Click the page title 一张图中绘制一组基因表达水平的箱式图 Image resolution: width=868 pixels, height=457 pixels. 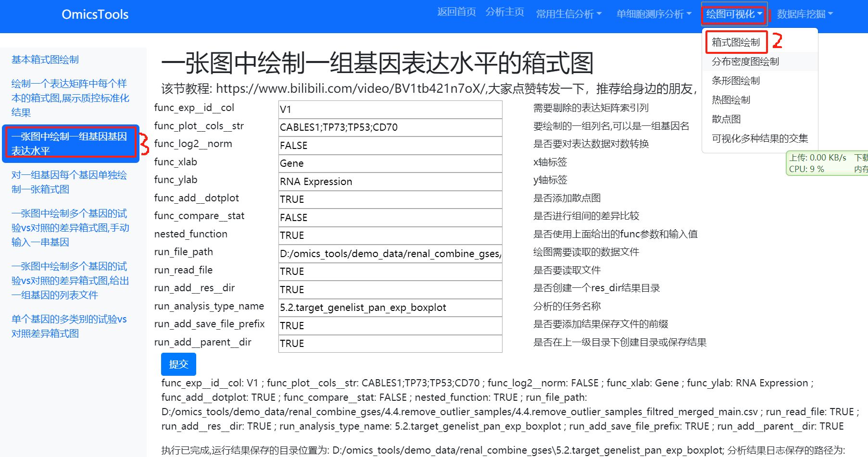tap(377, 63)
